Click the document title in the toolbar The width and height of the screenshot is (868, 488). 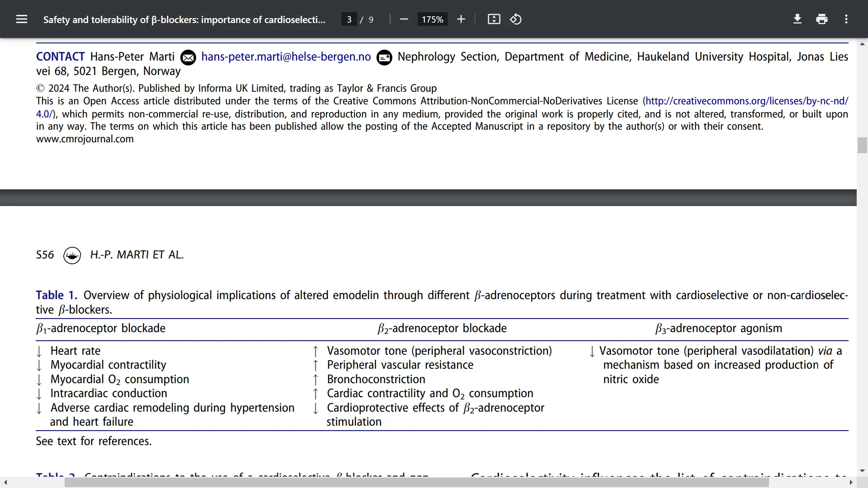tap(184, 19)
